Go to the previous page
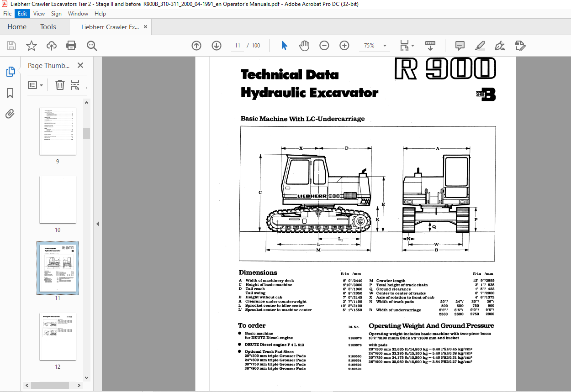Image resolution: width=571 pixels, height=392 pixels. 196,46
